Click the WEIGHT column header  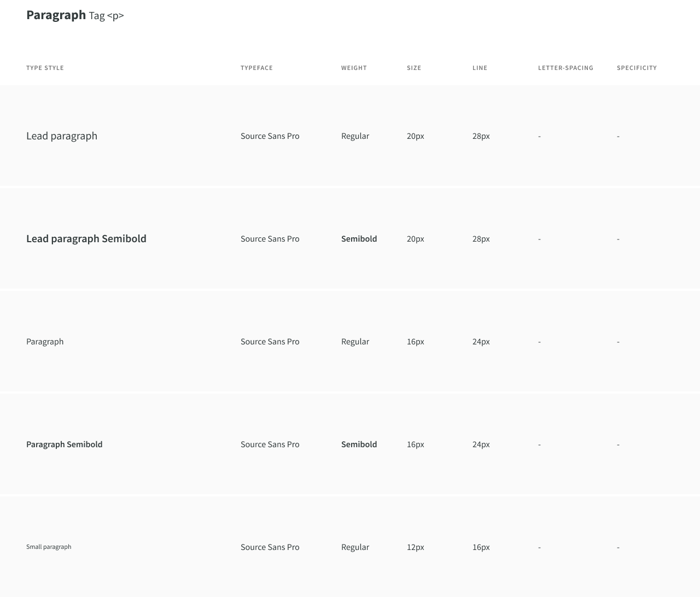(x=354, y=68)
